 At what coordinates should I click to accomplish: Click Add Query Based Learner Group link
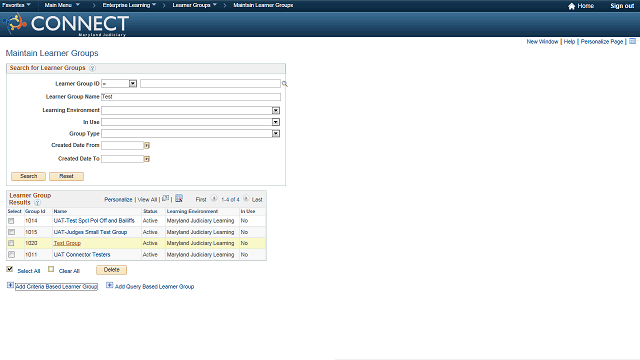(154, 287)
